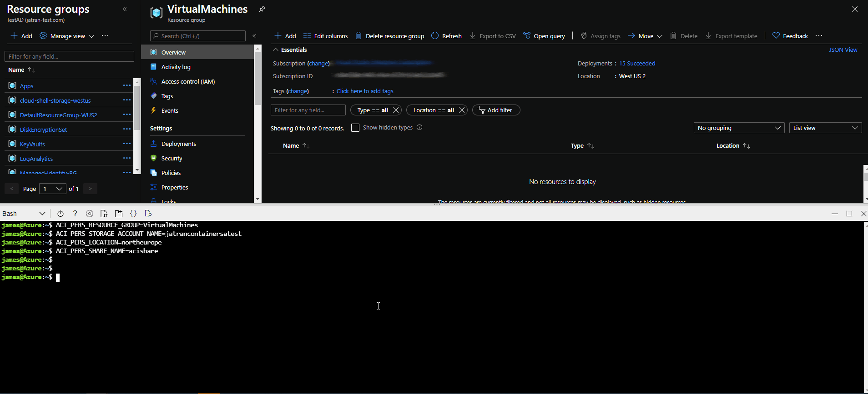Viewport: 868px width, 394px height.
Task: Click the Search (Ctrl+/) menu search box
Action: click(x=198, y=36)
